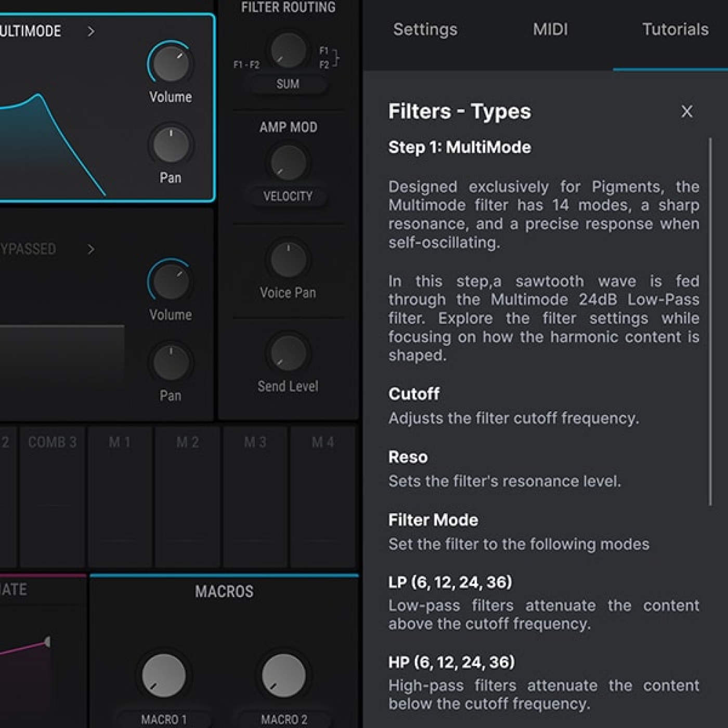Click the 'LP (6, 12, 24, 36)' heading
Screen dimensions: 728x728
click(450, 582)
